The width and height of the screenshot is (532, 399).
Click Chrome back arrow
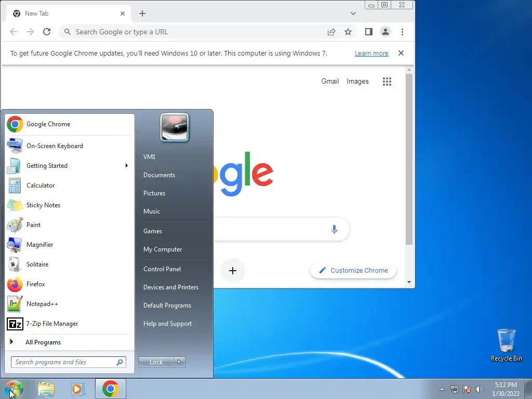14,32
